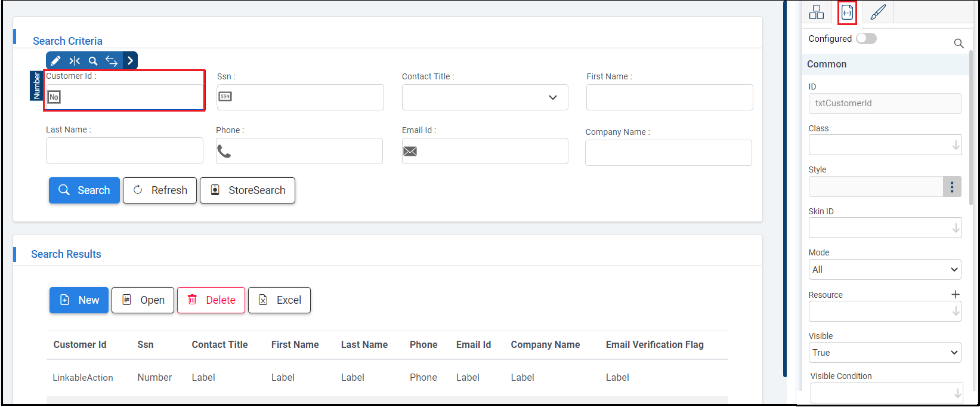The height and width of the screenshot is (407, 980).
Task: Switch to the components blocks tab
Action: pyautogui.click(x=817, y=12)
